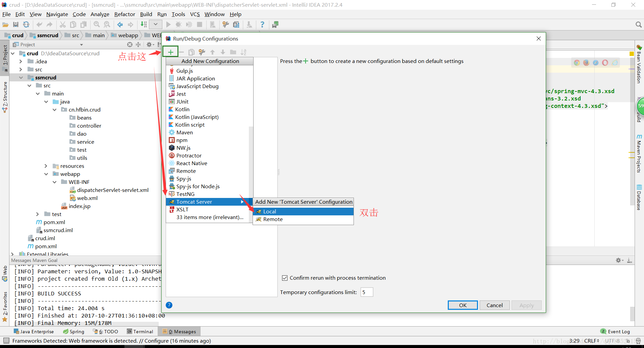Click the Cancel button
The width and height of the screenshot is (644, 348).
coord(494,305)
